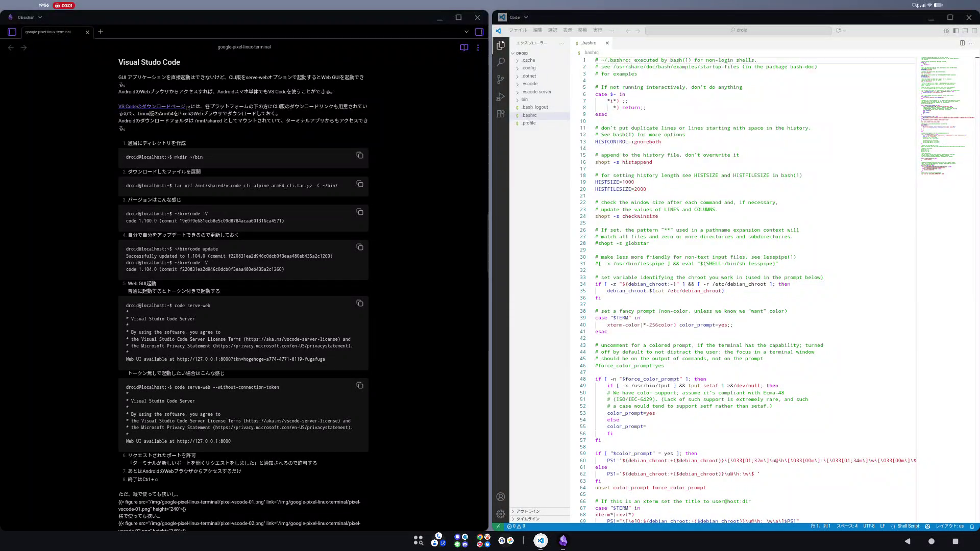Image resolution: width=980 pixels, height=551 pixels.
Task: Open the VS Code download page link
Action: pyautogui.click(x=152, y=107)
